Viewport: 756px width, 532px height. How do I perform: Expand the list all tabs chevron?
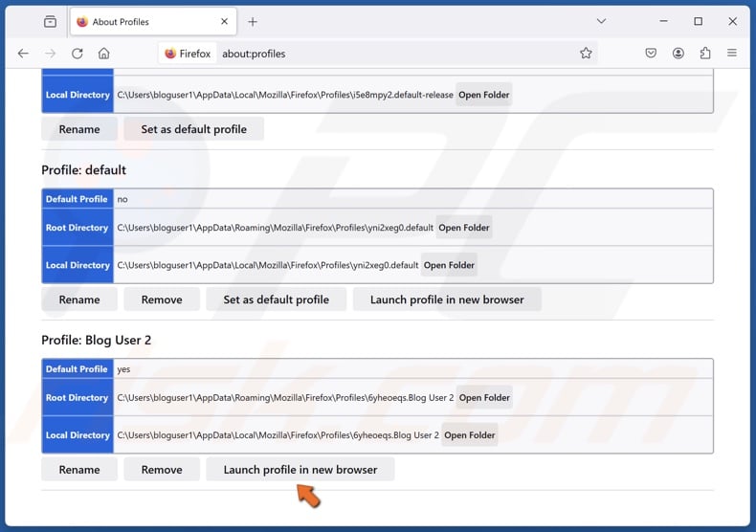point(601,21)
